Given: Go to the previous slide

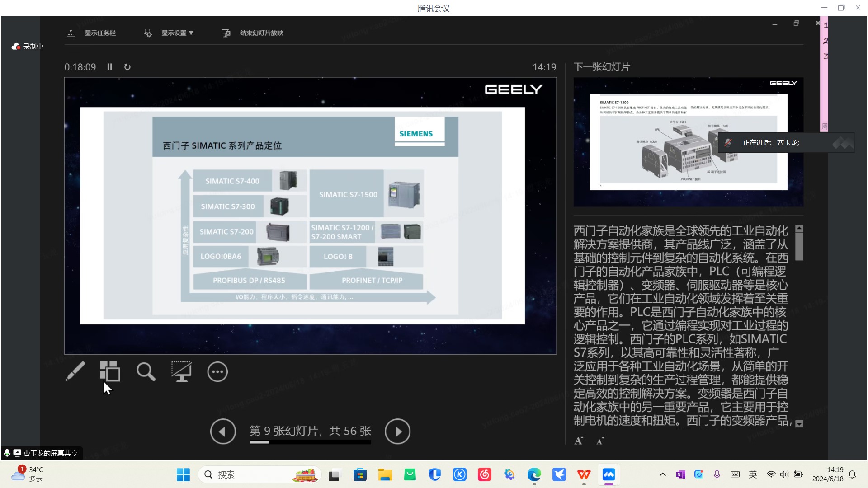Looking at the screenshot, I should [223, 432].
